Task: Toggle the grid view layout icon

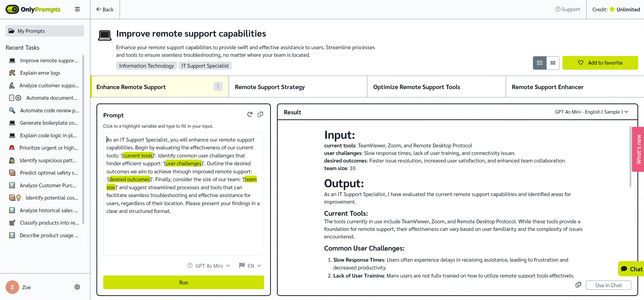Action: [552, 63]
